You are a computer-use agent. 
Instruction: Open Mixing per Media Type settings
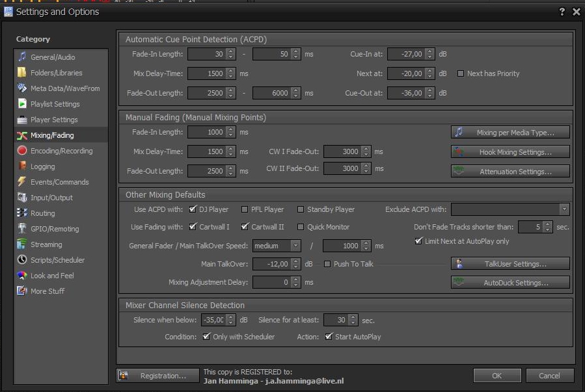pos(510,132)
